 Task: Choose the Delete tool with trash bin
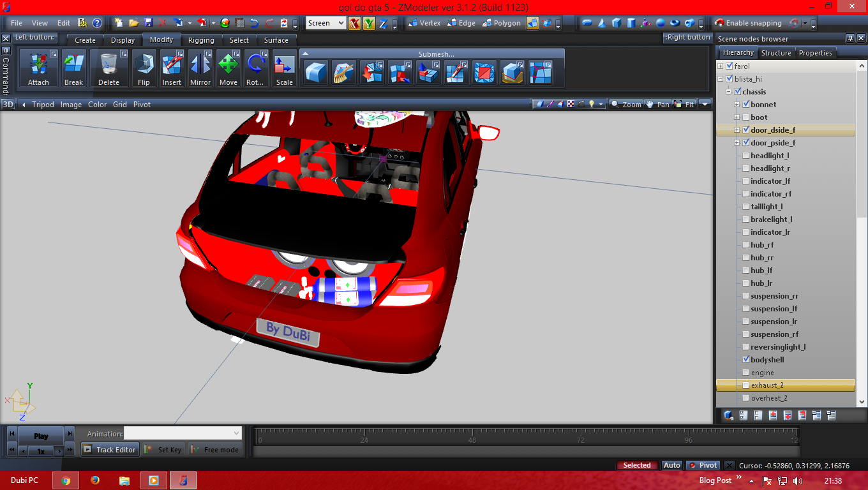pos(108,68)
